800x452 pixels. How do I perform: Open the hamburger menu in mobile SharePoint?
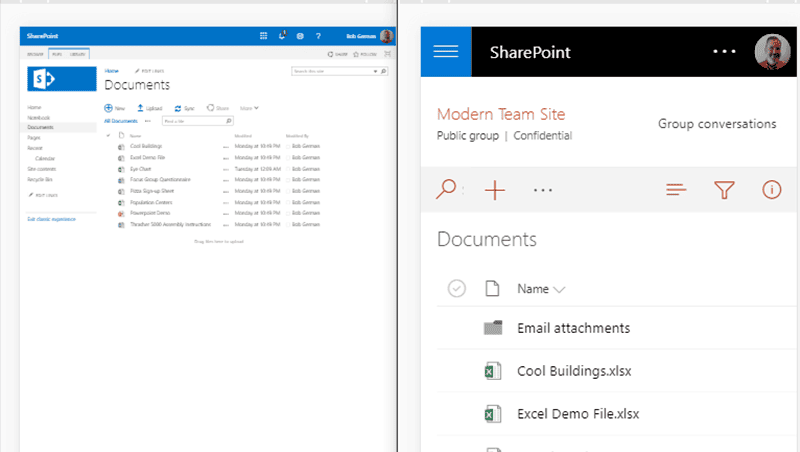446,52
